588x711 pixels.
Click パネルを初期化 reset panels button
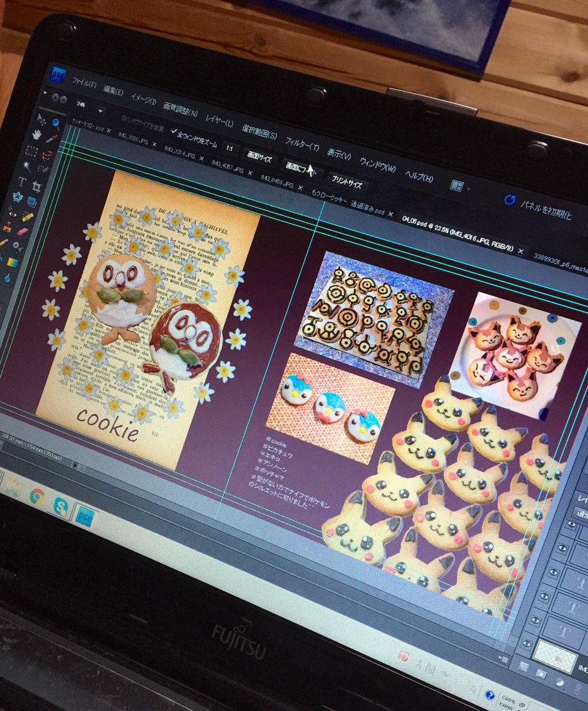click(539, 207)
